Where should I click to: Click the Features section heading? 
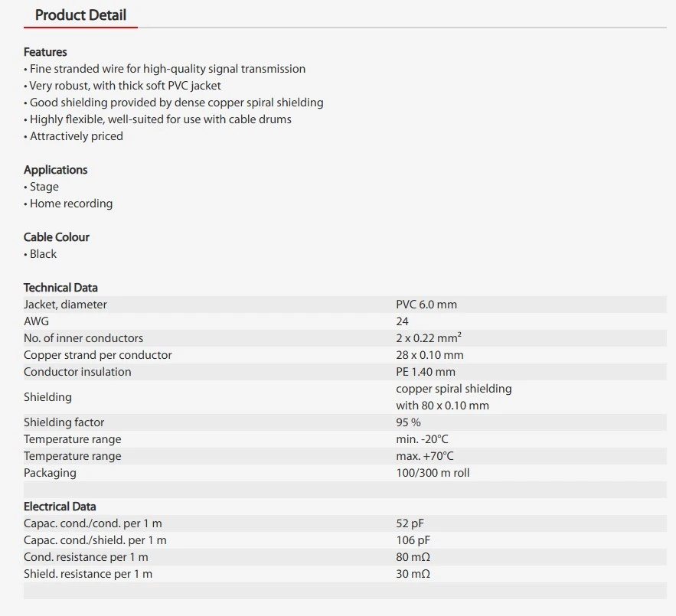(45, 52)
